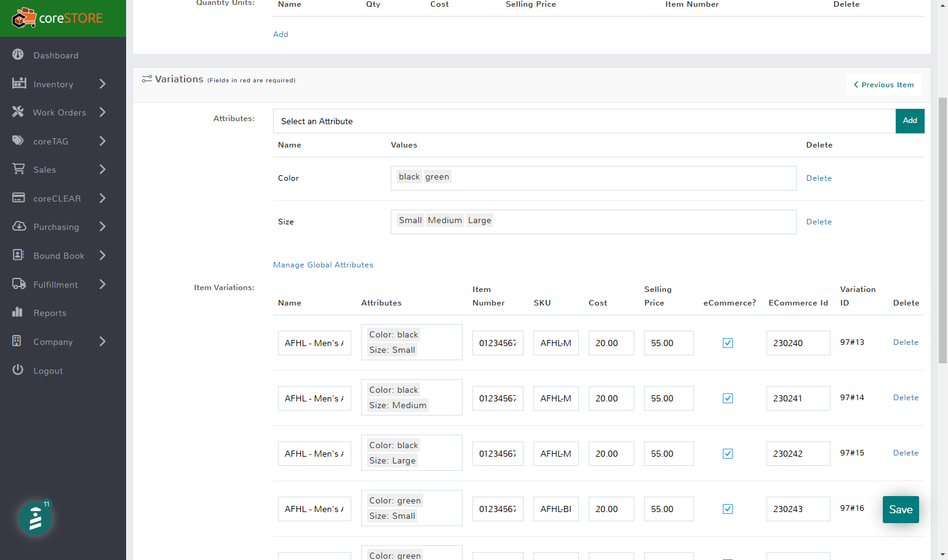Screen dimensions: 948x560
Task: Expand the Purchasing submenu chevron
Action: 103,226
